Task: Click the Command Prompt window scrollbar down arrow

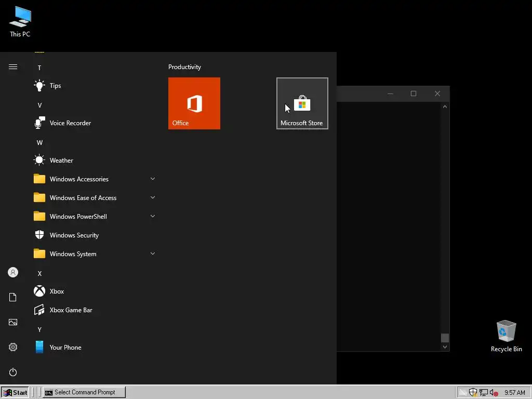Action: [445, 347]
